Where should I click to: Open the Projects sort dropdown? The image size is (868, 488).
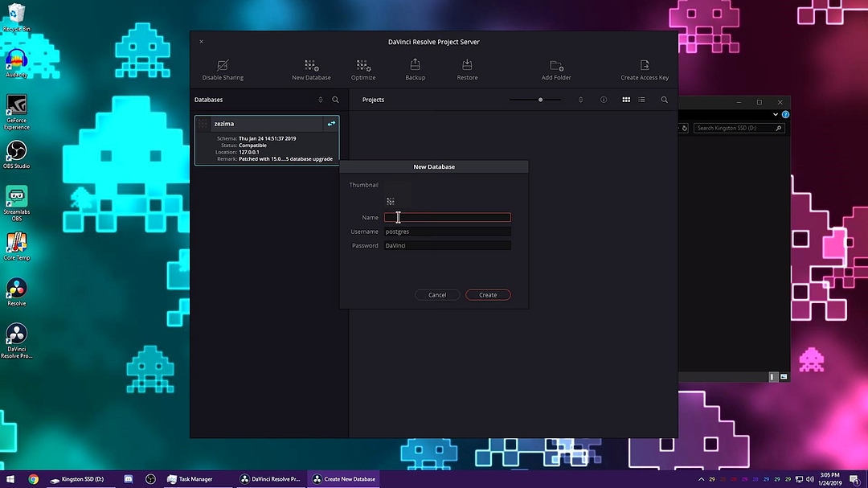(580, 100)
